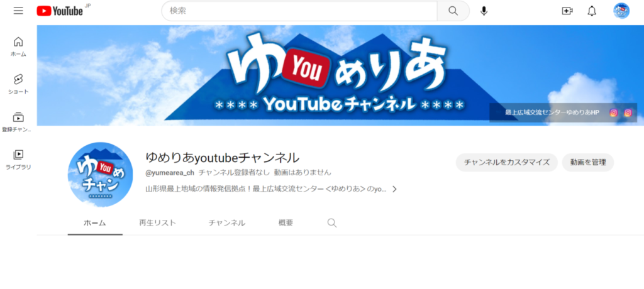Open the hamburger guide menu
Image resolution: width=644 pixels, height=289 pixels.
pyautogui.click(x=18, y=11)
